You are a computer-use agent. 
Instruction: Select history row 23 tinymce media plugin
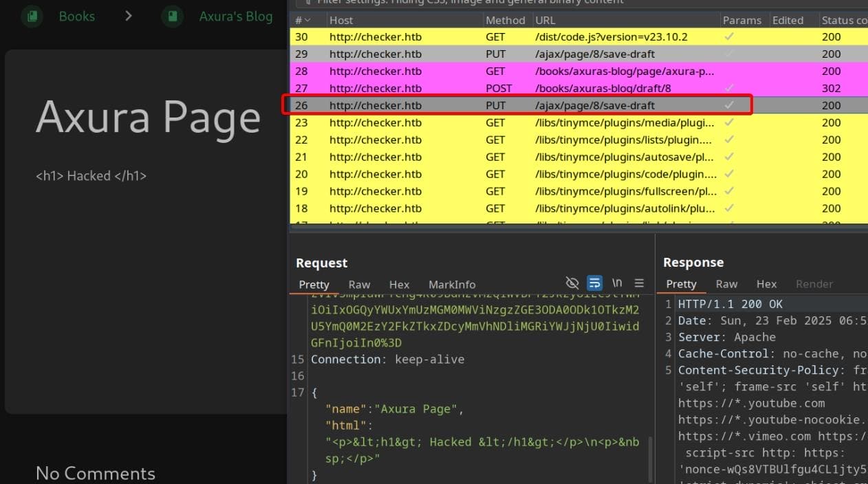[579, 122]
